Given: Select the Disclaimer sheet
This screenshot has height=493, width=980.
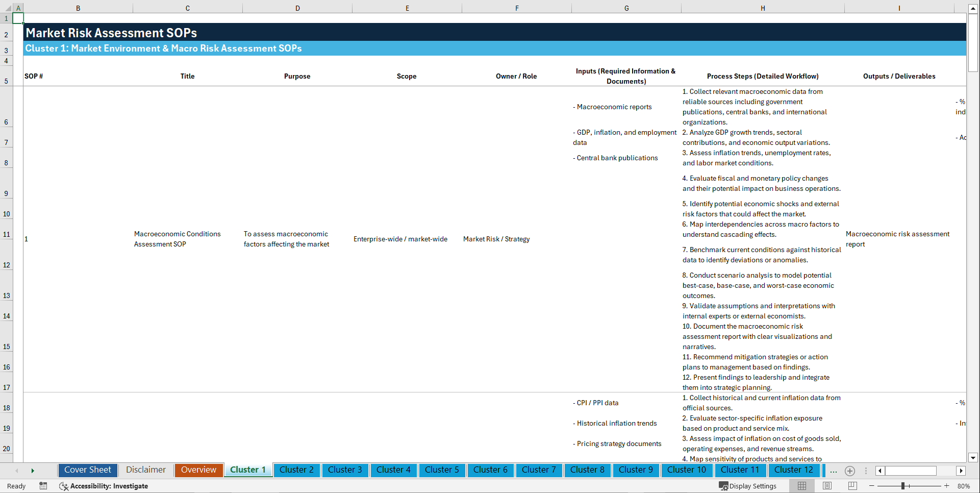Looking at the screenshot, I should [145, 470].
